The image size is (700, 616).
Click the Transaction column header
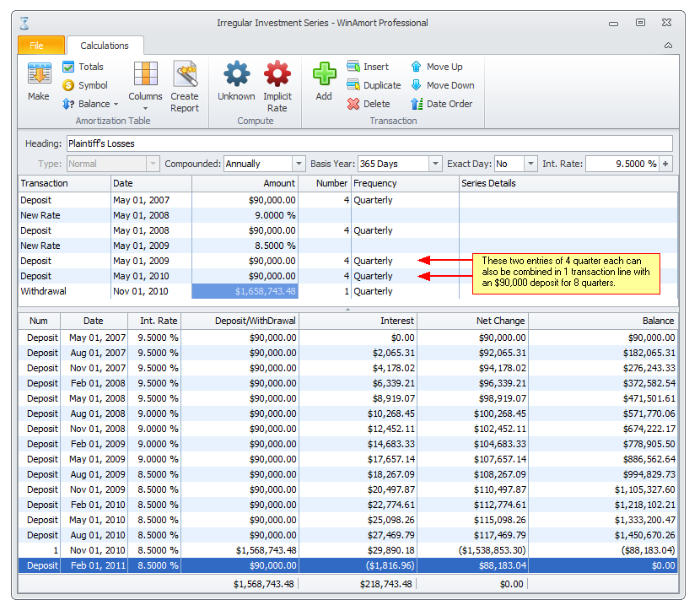64,183
